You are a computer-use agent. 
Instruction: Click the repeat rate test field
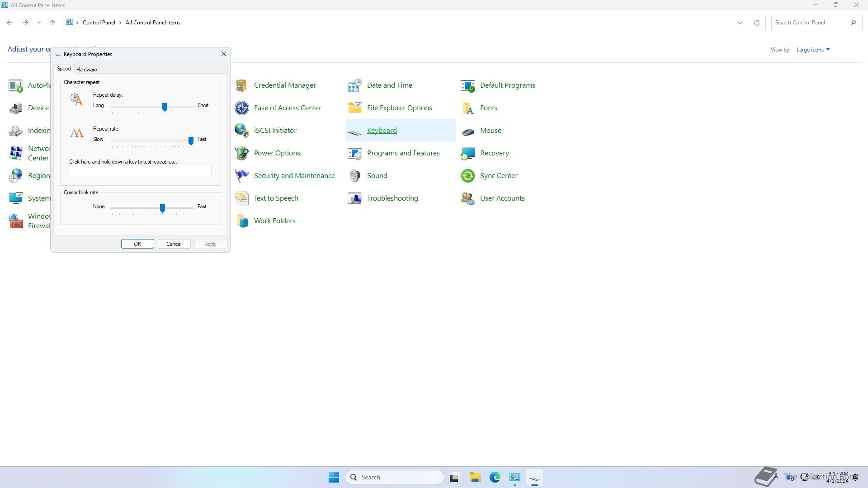click(140, 171)
